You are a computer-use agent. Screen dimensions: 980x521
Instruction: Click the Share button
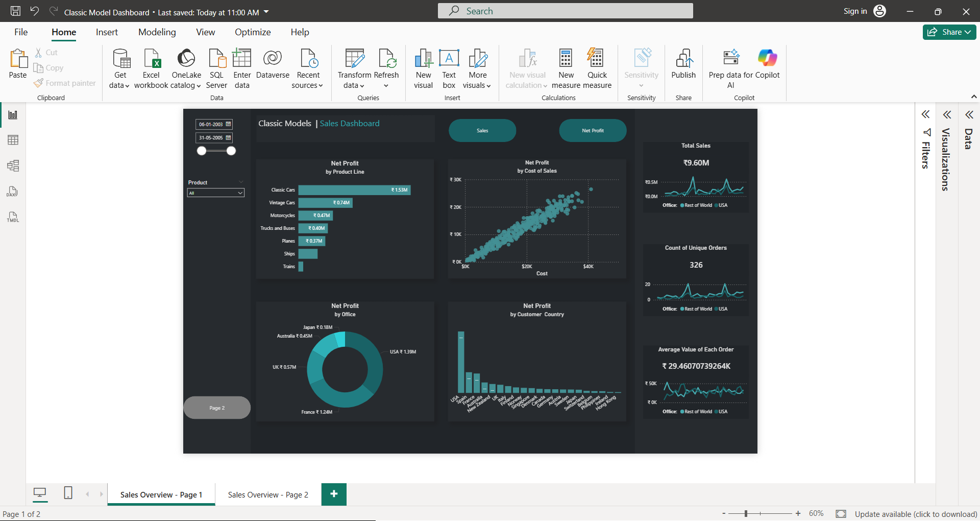point(948,32)
